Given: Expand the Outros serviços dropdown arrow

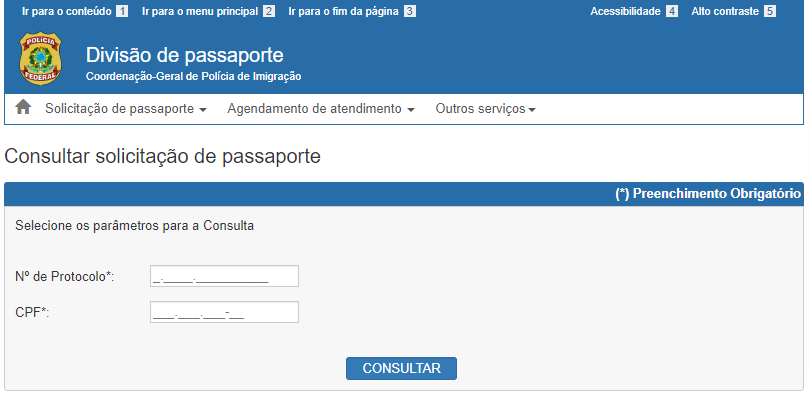Looking at the screenshot, I should coord(532,110).
